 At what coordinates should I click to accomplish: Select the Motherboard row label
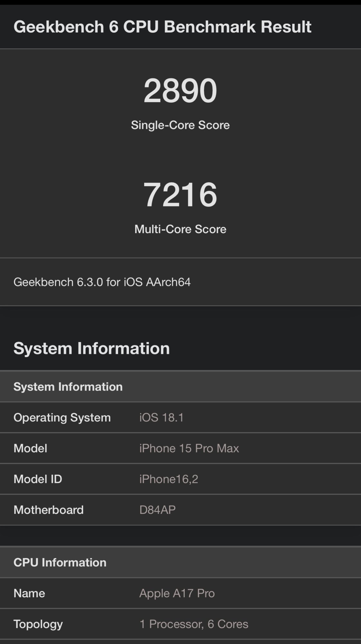coord(48,510)
